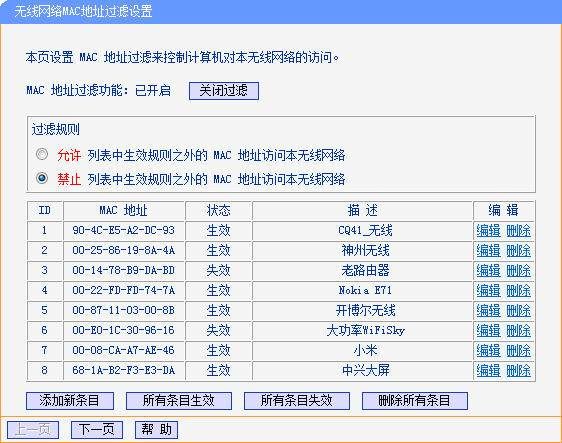Open 帮助 help button
562x443 pixels.
click(156, 429)
